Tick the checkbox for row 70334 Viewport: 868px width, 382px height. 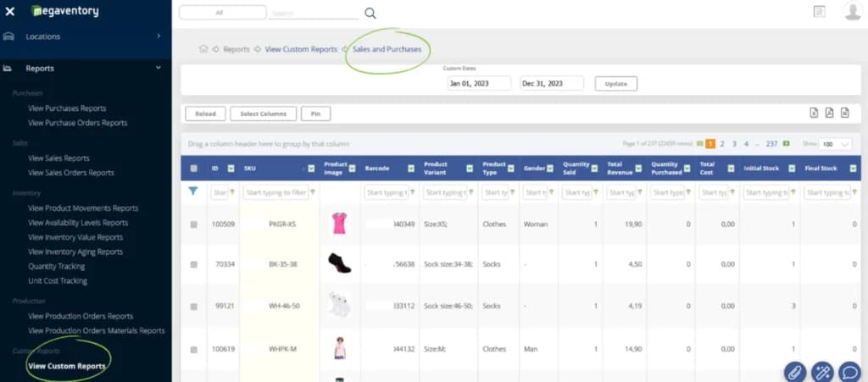(x=194, y=265)
